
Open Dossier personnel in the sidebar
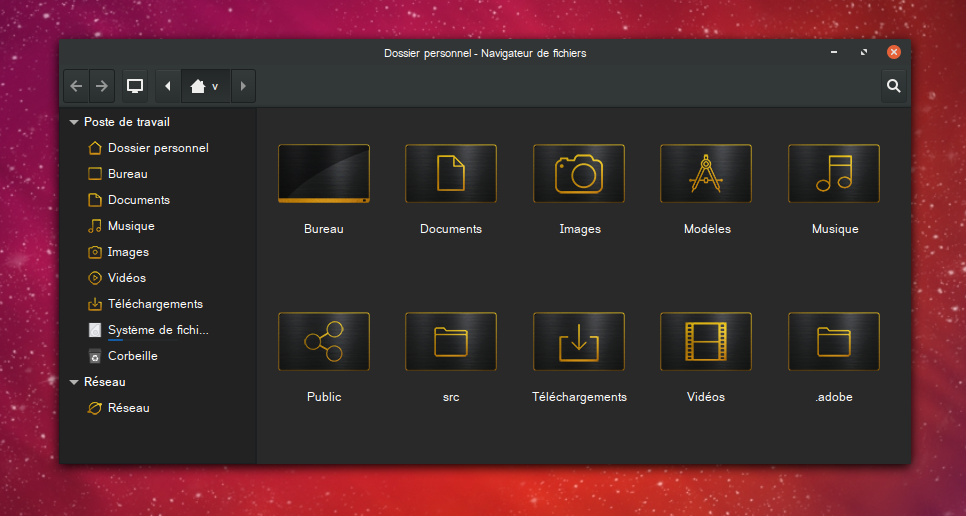(x=158, y=148)
